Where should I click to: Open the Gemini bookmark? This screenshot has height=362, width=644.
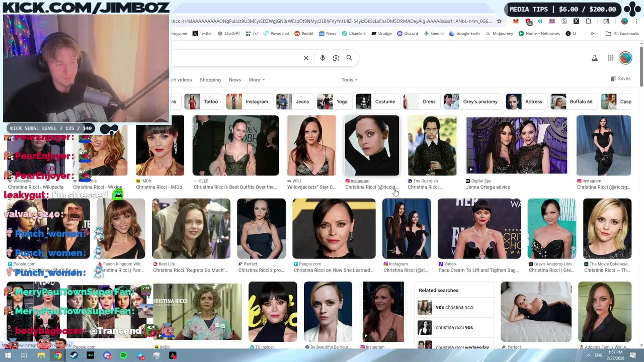point(434,34)
